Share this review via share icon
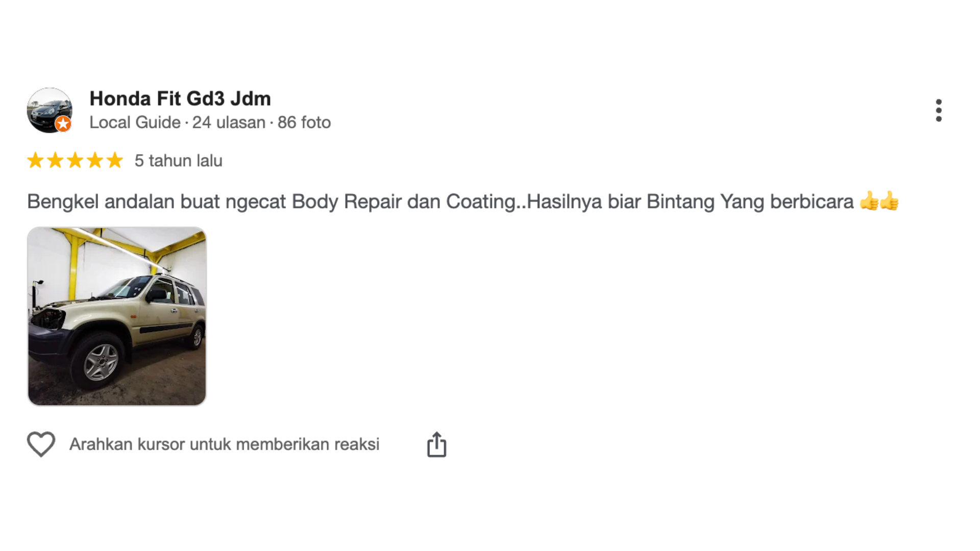 click(x=436, y=444)
